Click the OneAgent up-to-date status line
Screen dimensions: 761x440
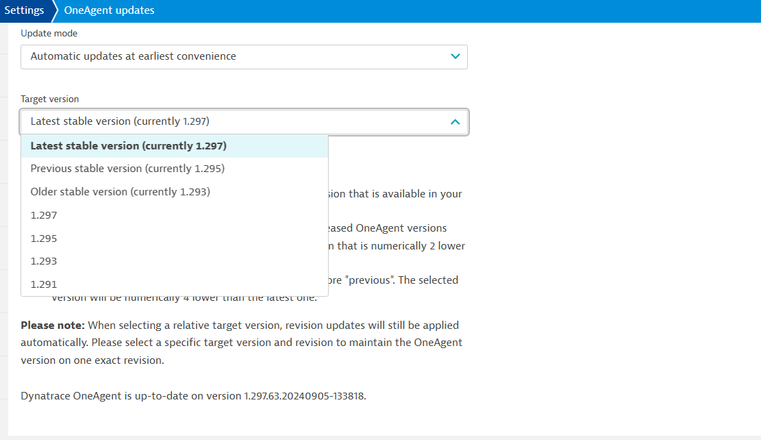click(193, 396)
